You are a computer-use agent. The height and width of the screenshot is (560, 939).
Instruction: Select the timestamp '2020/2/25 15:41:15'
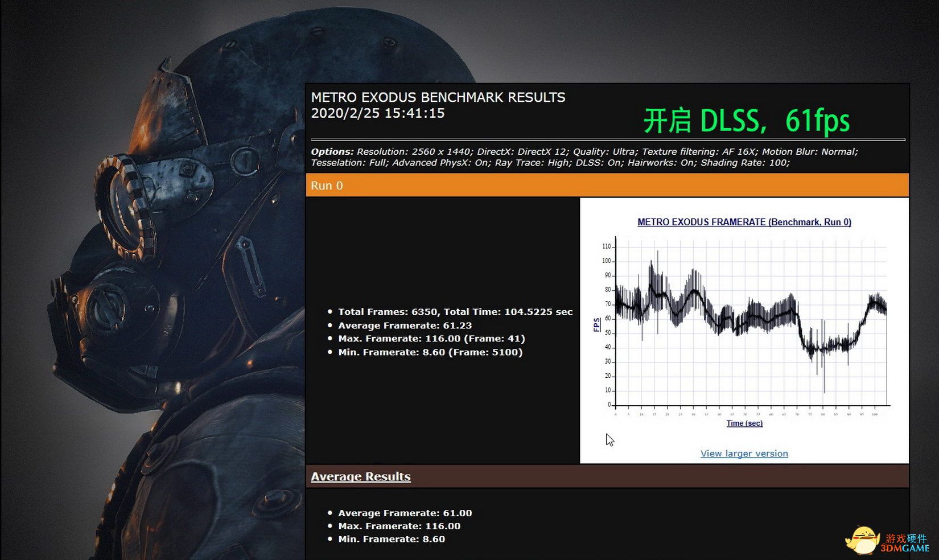pyautogui.click(x=378, y=113)
